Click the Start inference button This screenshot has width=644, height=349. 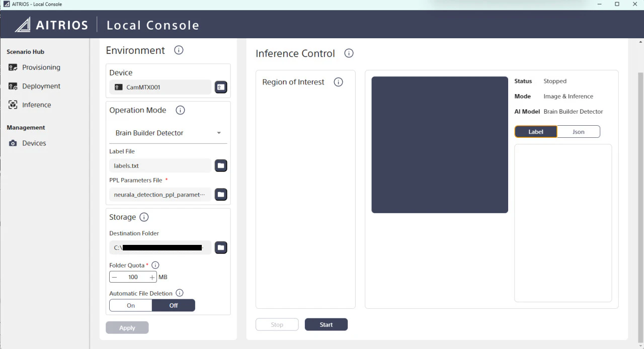(x=326, y=325)
